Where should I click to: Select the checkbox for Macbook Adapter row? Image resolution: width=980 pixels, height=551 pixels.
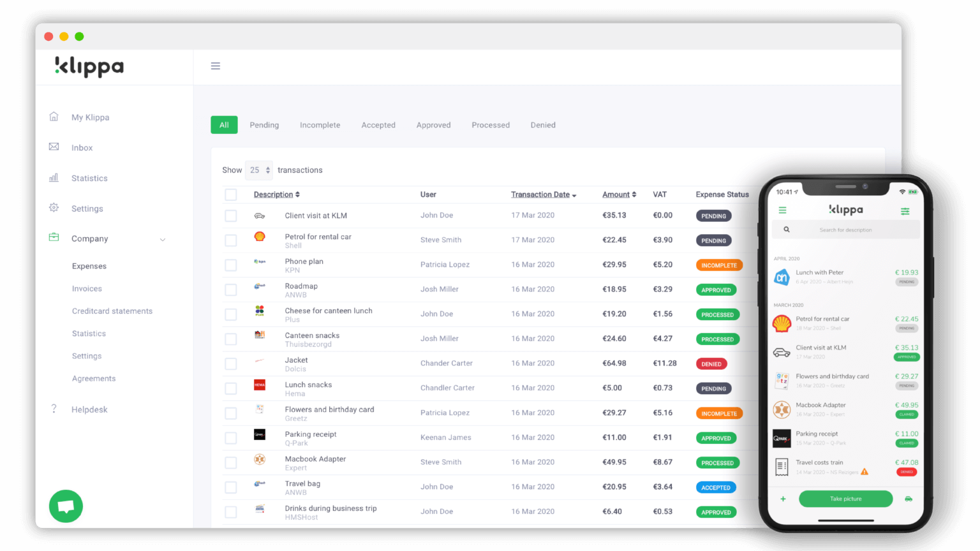pyautogui.click(x=231, y=462)
